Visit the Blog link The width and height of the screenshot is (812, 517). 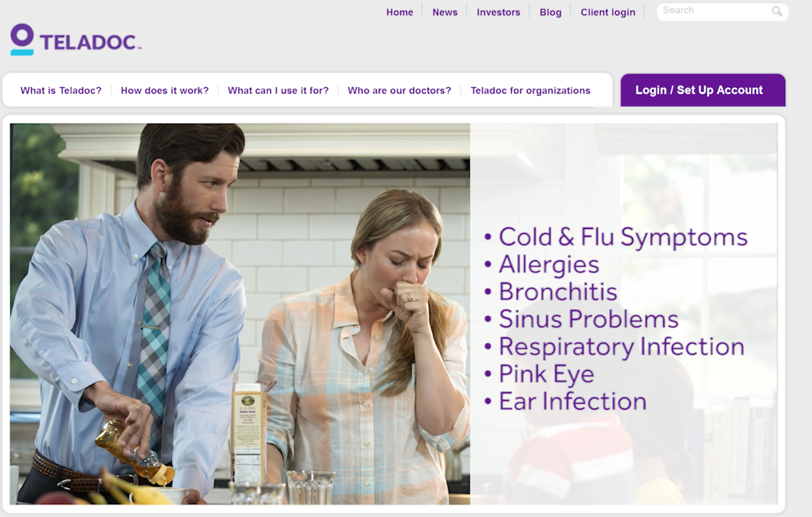click(550, 13)
